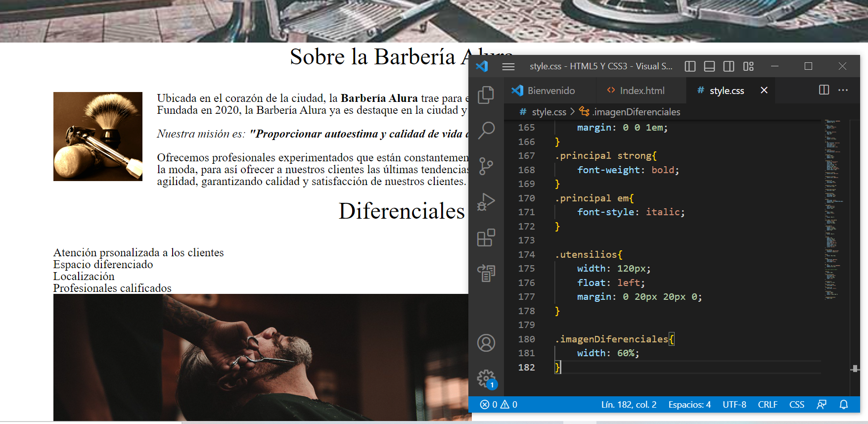Select the CSS language mode indicator
868x424 pixels.
click(x=796, y=405)
